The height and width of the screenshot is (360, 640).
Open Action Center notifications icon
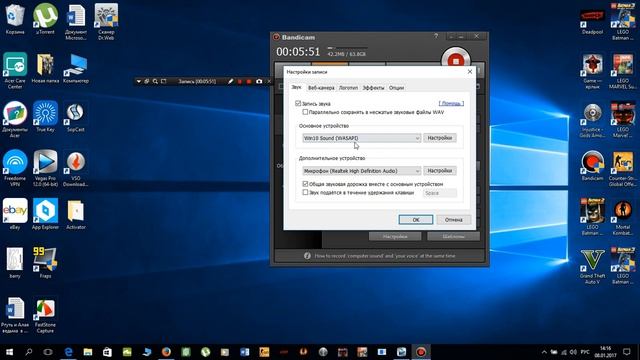click(627, 352)
